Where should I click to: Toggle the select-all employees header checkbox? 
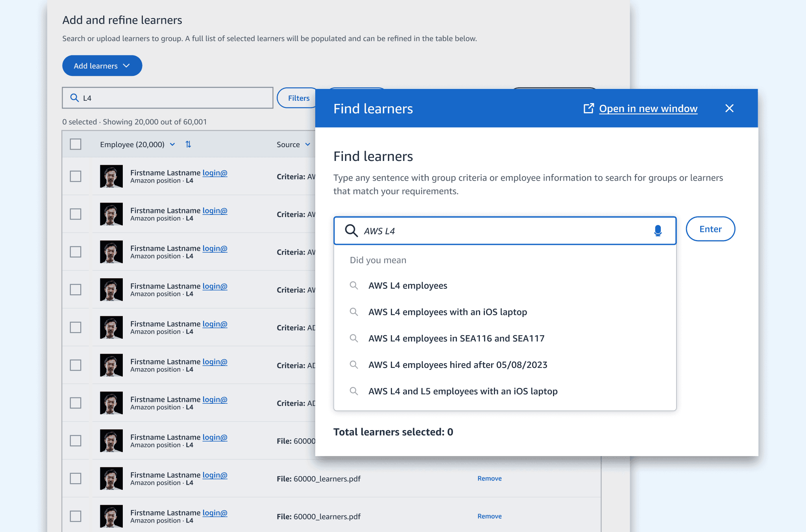click(76, 144)
